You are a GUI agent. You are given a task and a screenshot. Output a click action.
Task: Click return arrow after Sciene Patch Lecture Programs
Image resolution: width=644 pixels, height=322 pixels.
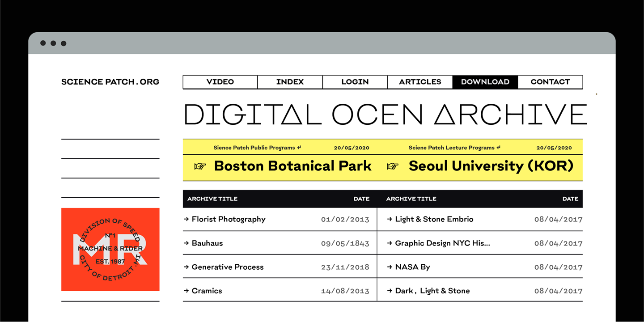pyautogui.click(x=498, y=148)
